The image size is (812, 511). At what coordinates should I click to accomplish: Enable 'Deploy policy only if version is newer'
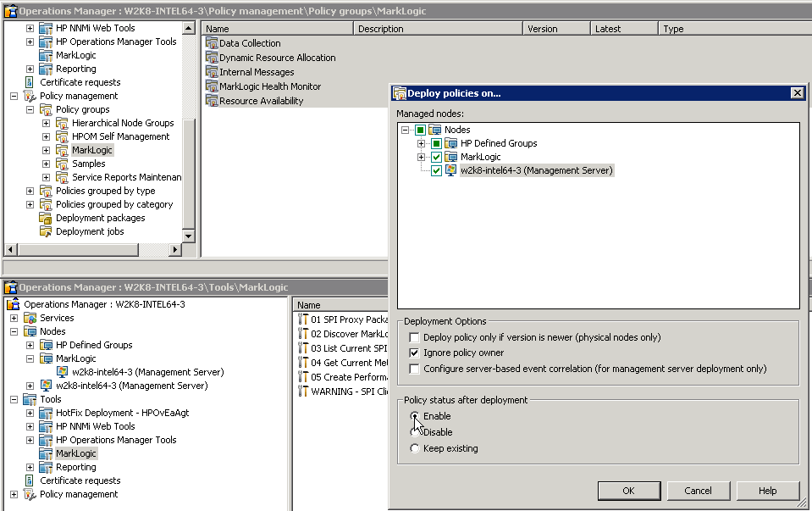click(x=414, y=337)
